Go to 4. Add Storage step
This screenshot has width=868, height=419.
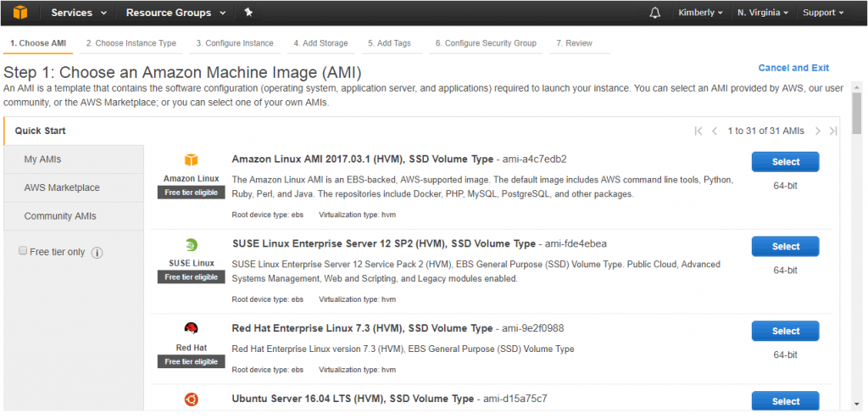coord(320,43)
